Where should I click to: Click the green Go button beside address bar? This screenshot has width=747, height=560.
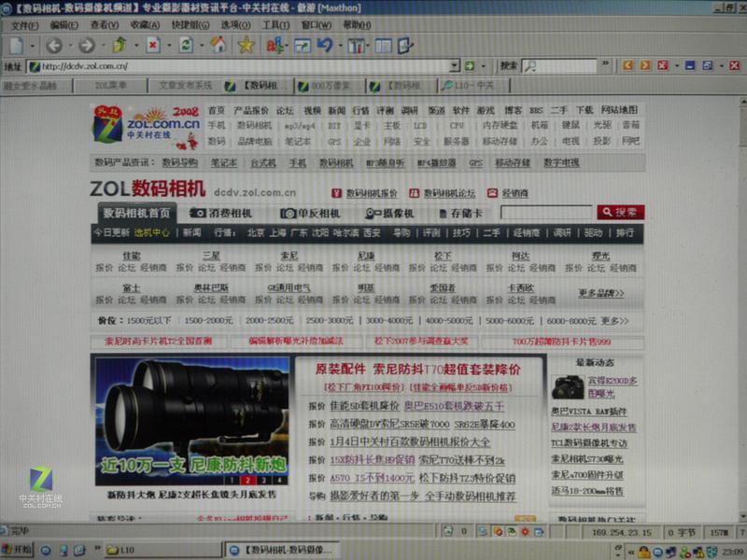point(470,65)
